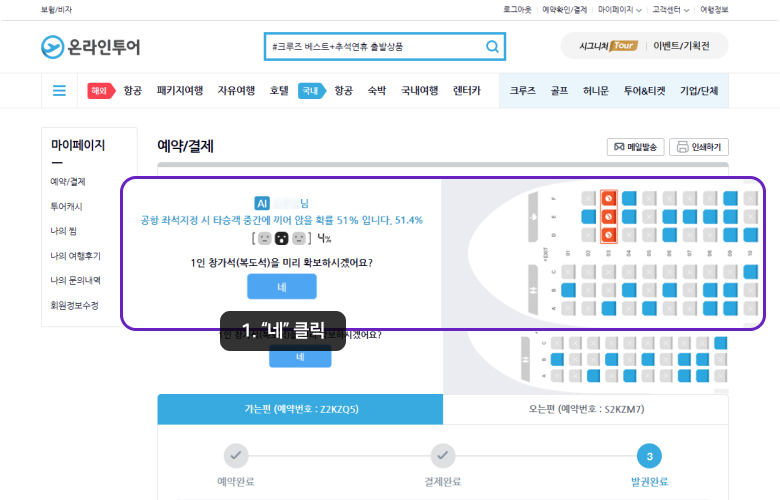
Task: Click the 메일발송 envelope button
Action: click(635, 147)
